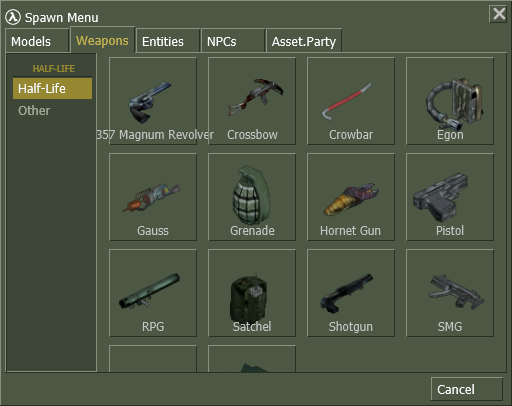Screen dimensions: 512x406
Task: Switch to the NPCs tab
Action: (x=233, y=41)
